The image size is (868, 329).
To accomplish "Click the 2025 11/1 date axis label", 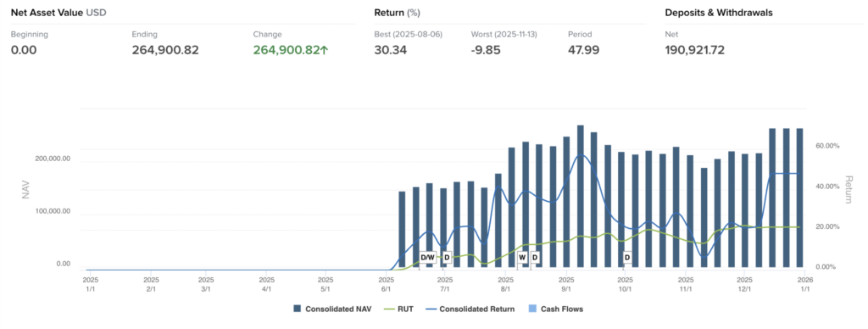I will 686,285.
